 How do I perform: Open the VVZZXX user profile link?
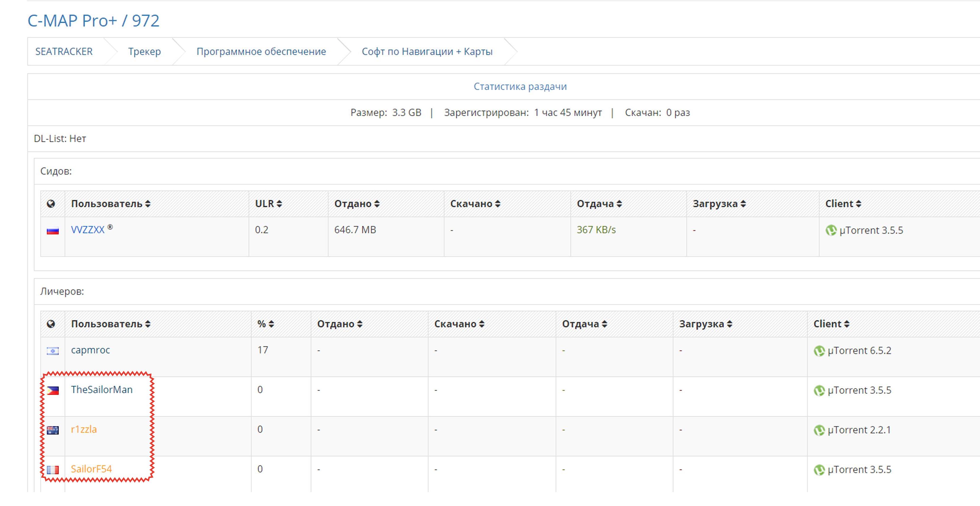click(88, 229)
